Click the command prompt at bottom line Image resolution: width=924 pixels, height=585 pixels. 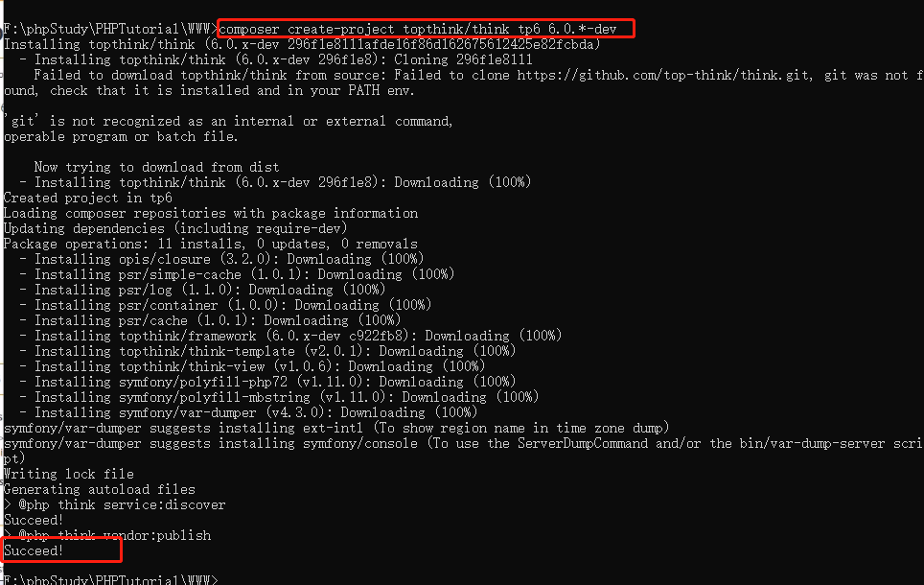(x=111, y=579)
